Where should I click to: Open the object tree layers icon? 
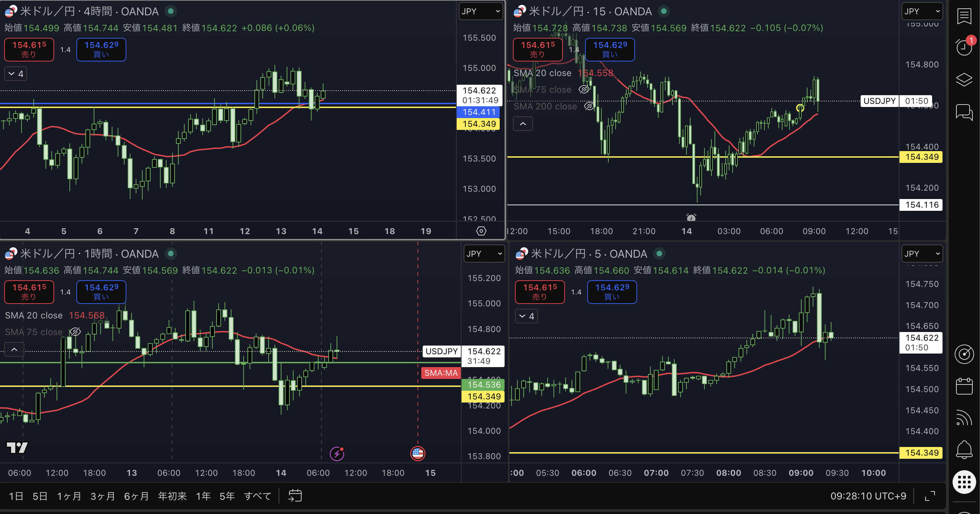click(964, 79)
